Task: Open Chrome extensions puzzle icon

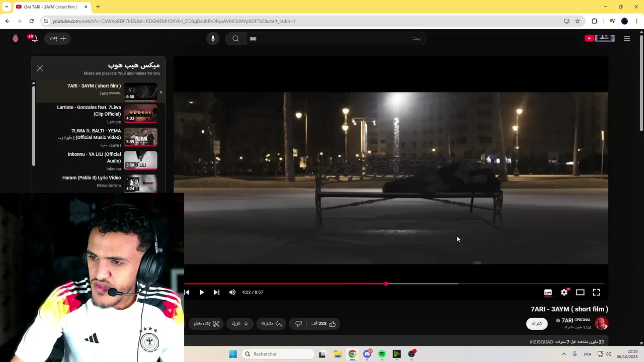Action: pos(594,21)
